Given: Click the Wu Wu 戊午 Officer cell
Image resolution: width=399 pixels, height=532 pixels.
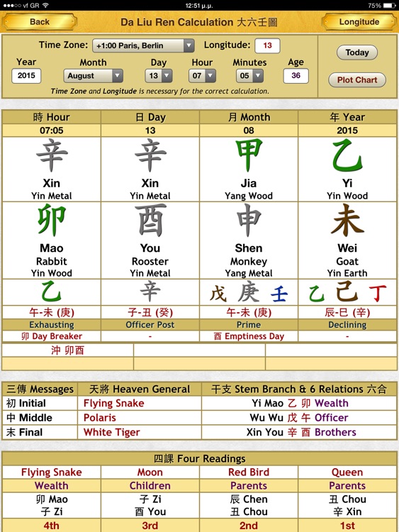Looking at the screenshot, I should pos(299,418).
